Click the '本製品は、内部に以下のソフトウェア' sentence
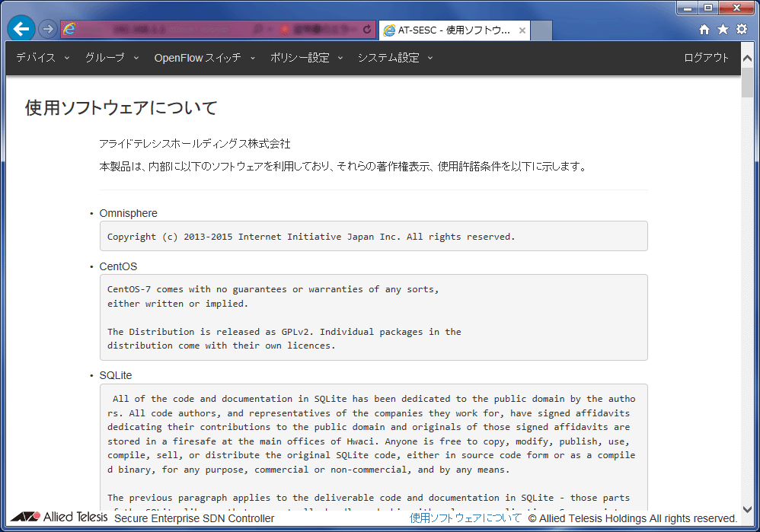760x532 pixels. click(343, 167)
